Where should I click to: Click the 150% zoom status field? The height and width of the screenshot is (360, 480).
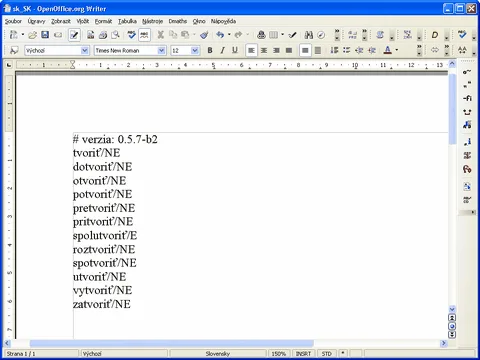[x=278, y=354]
